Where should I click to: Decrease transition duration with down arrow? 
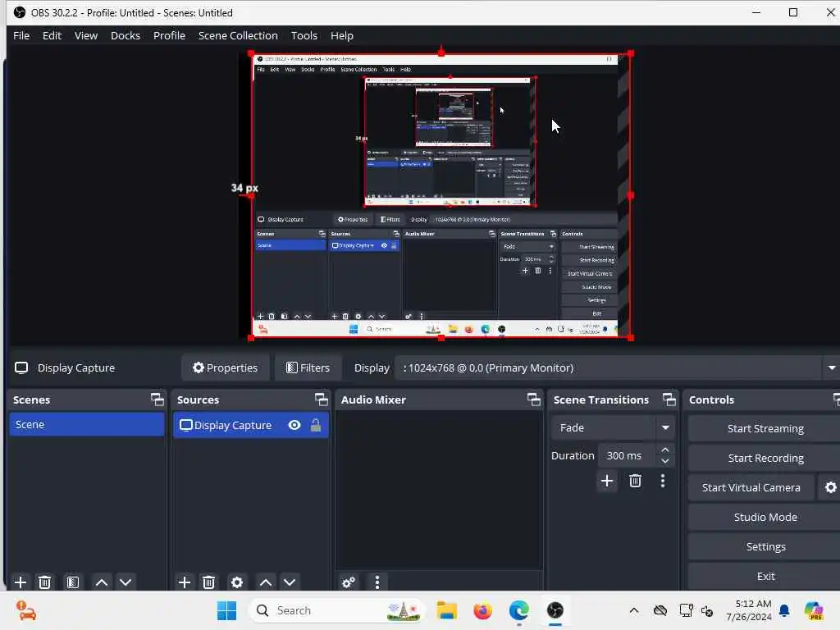665,461
